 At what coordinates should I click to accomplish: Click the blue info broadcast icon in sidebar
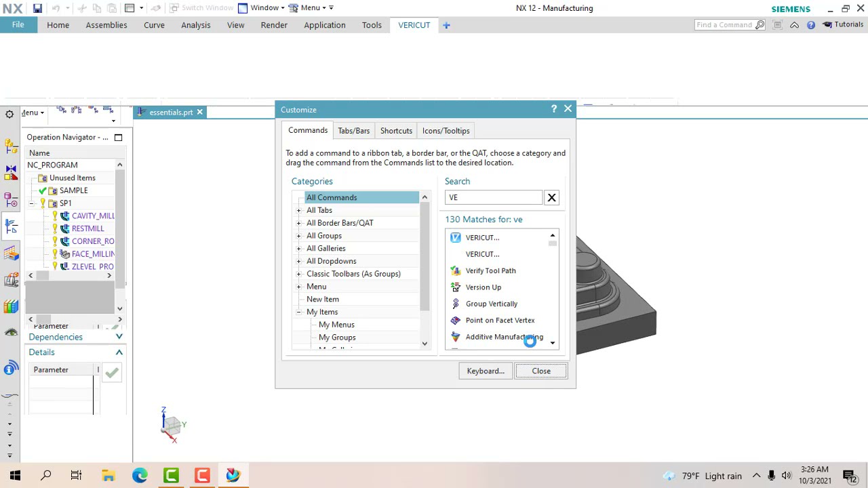point(11,369)
